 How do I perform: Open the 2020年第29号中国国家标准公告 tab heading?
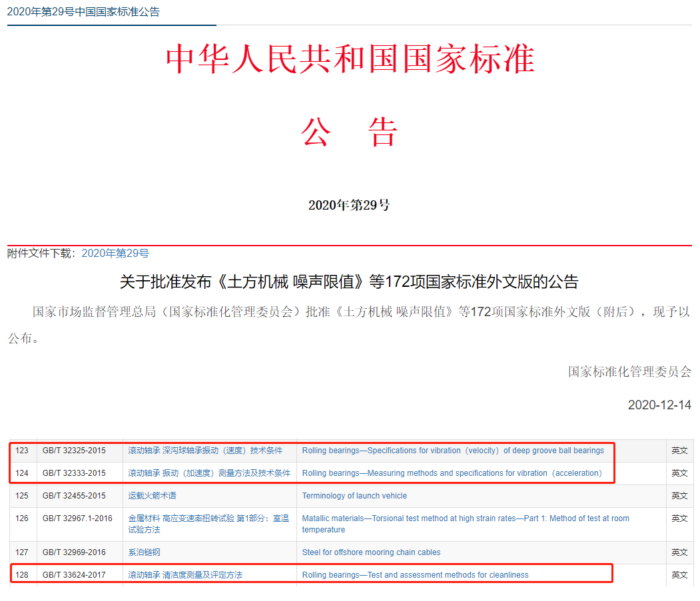tap(83, 12)
